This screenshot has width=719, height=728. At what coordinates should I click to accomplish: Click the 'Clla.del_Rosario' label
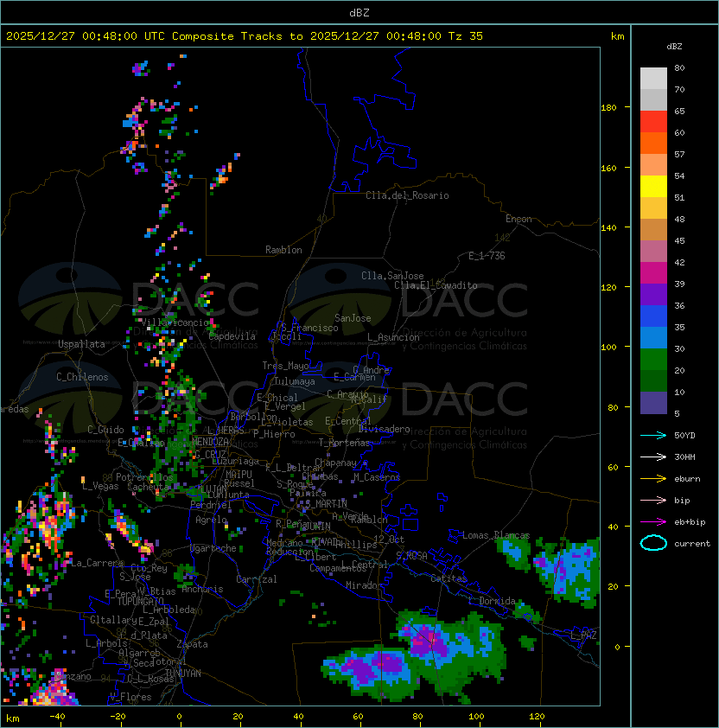(407, 195)
